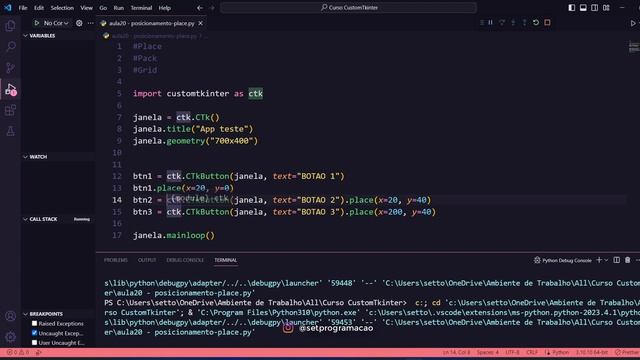Click the Curso CustomTkinter command center search
Viewport: 640px width, 360px height.
(x=349, y=7)
